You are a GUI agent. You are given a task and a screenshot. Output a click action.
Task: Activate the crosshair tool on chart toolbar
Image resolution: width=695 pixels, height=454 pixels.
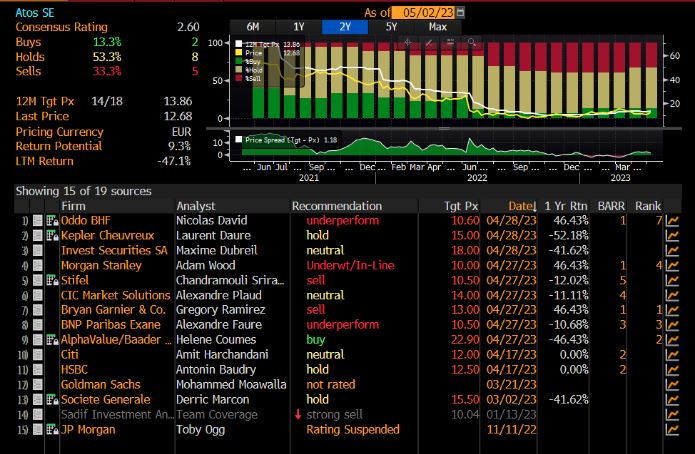(x=408, y=43)
